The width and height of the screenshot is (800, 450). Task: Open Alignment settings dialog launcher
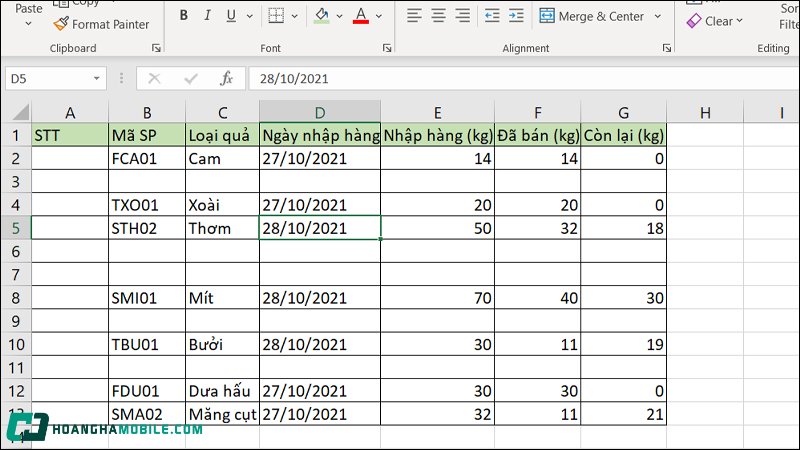pos(667,48)
